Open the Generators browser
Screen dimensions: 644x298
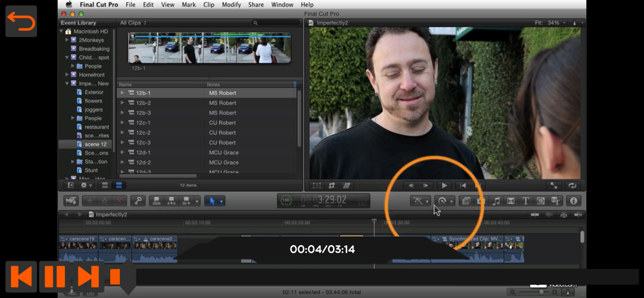tap(540, 201)
